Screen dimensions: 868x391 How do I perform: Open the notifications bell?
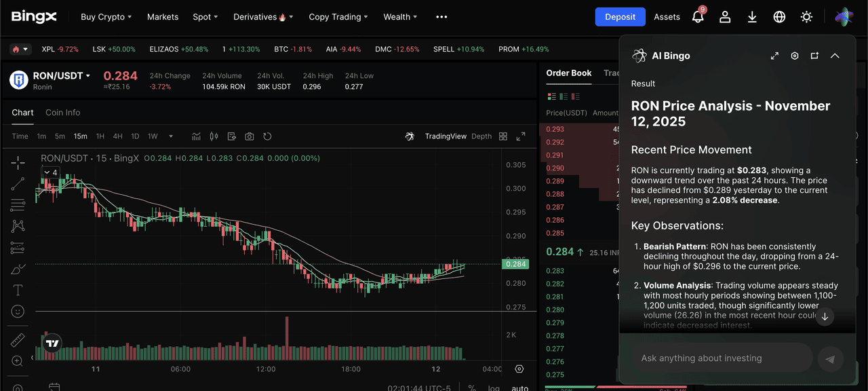pos(698,17)
